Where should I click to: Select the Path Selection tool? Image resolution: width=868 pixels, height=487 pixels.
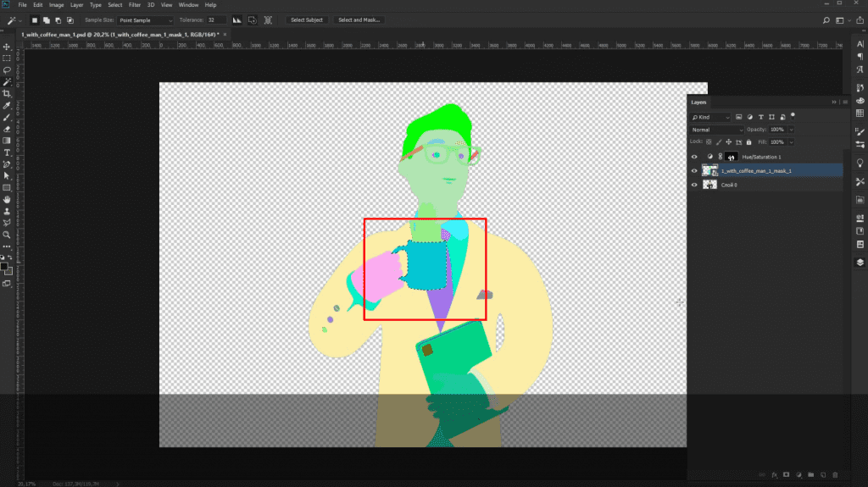pos(7,176)
